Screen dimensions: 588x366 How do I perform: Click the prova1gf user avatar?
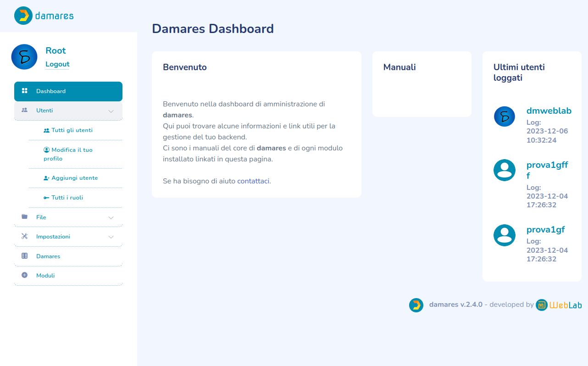(505, 235)
